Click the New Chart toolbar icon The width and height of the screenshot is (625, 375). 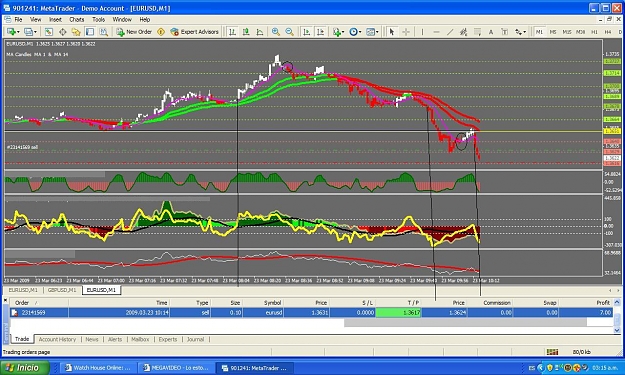point(11,32)
